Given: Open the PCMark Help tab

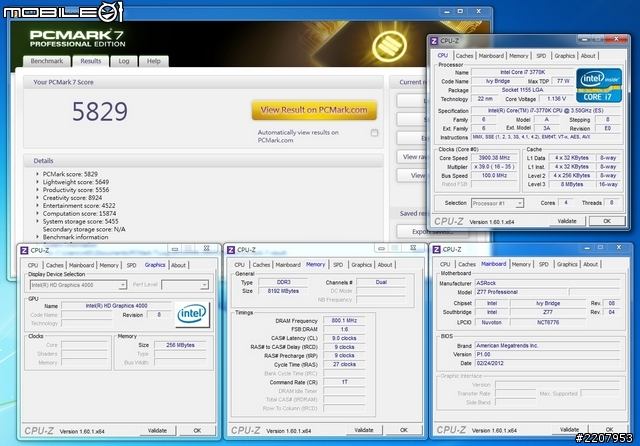Looking at the screenshot, I should (153, 61).
